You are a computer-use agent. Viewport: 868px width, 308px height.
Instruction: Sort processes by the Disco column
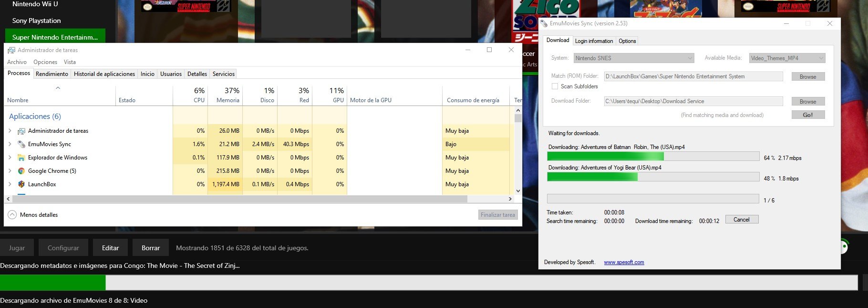point(260,96)
